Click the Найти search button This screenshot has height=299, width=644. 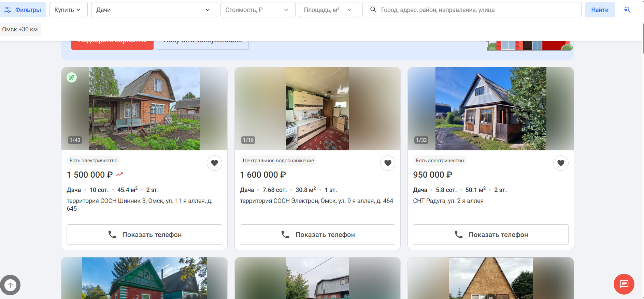(600, 10)
